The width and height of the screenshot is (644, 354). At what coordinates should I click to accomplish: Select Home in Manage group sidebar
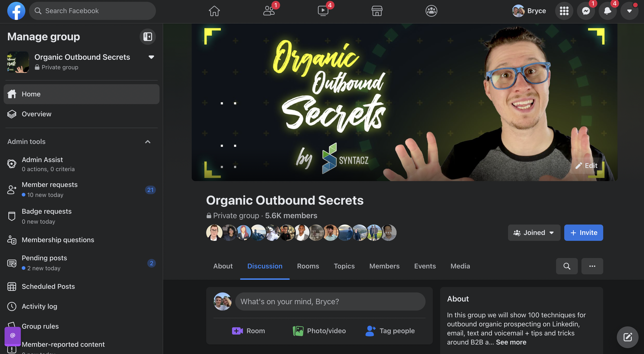(x=82, y=94)
